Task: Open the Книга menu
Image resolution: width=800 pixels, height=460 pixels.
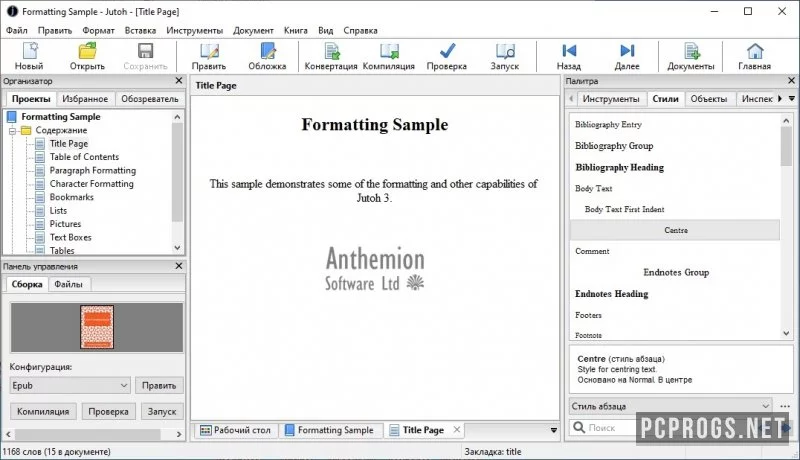Action: (x=296, y=31)
